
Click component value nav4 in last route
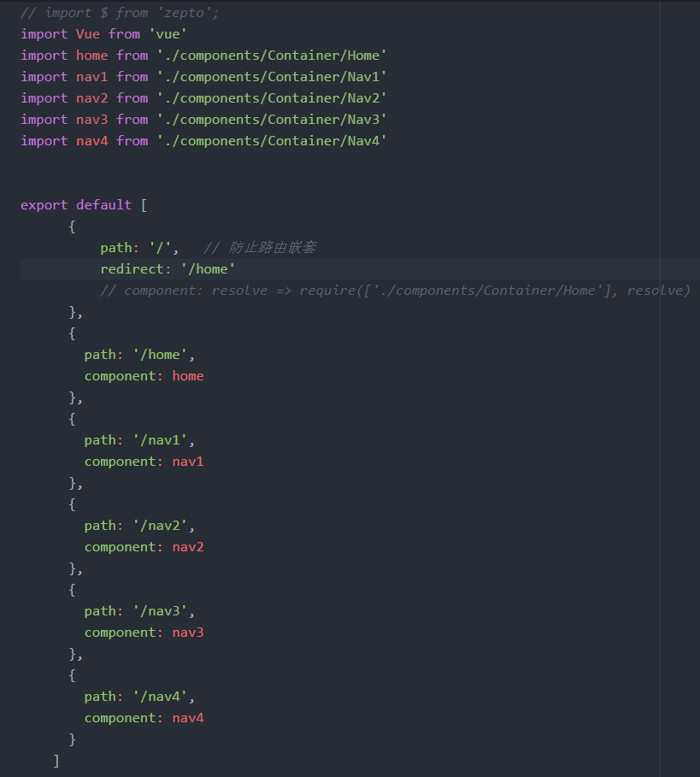[188, 717]
